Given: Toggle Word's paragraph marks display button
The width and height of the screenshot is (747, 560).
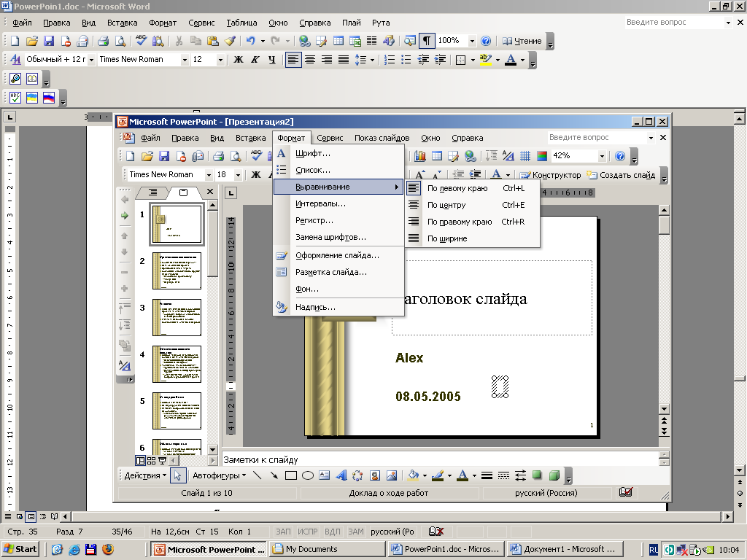Looking at the screenshot, I should 426,41.
